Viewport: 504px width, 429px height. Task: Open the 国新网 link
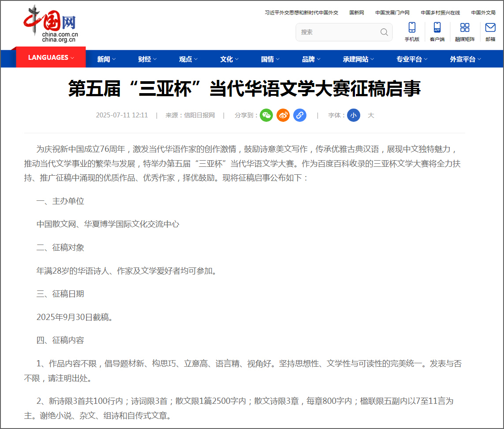coord(356,12)
